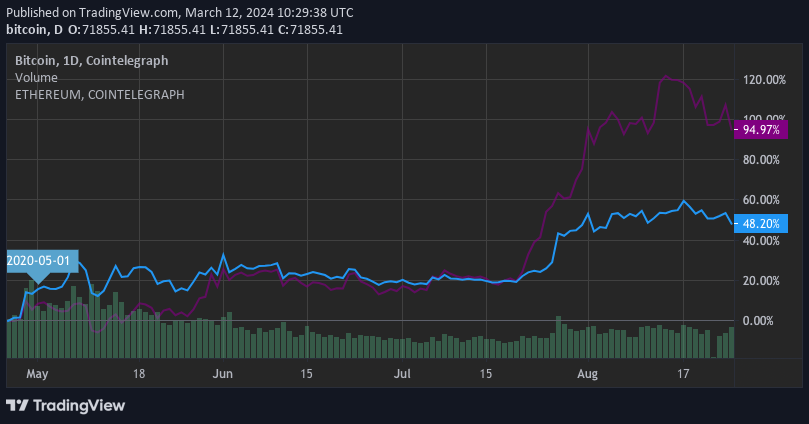Click the TradingView logo icon
809x424 pixels.
[x=17, y=405]
